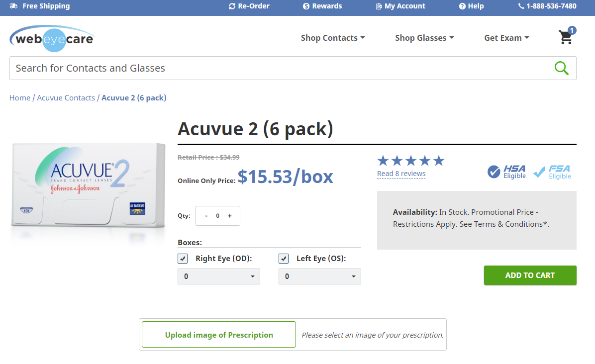595x364 pixels.
Task: Click the webeyecare logo
Action: point(52,38)
